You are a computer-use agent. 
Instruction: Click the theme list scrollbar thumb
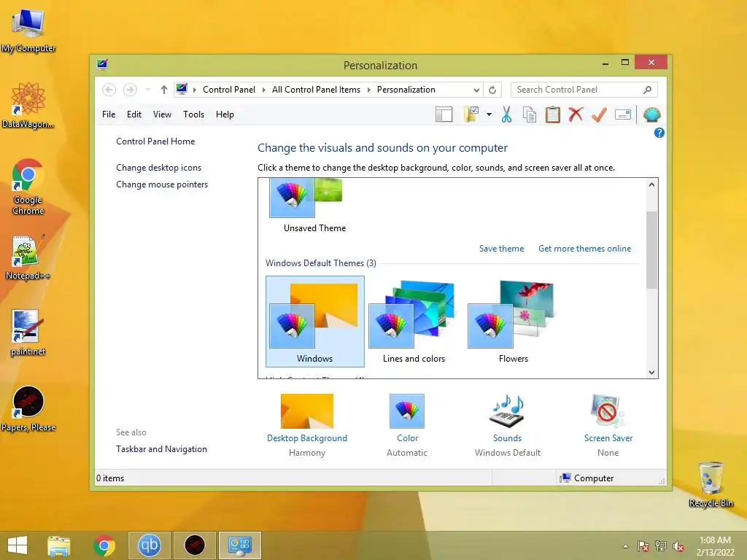(x=651, y=249)
